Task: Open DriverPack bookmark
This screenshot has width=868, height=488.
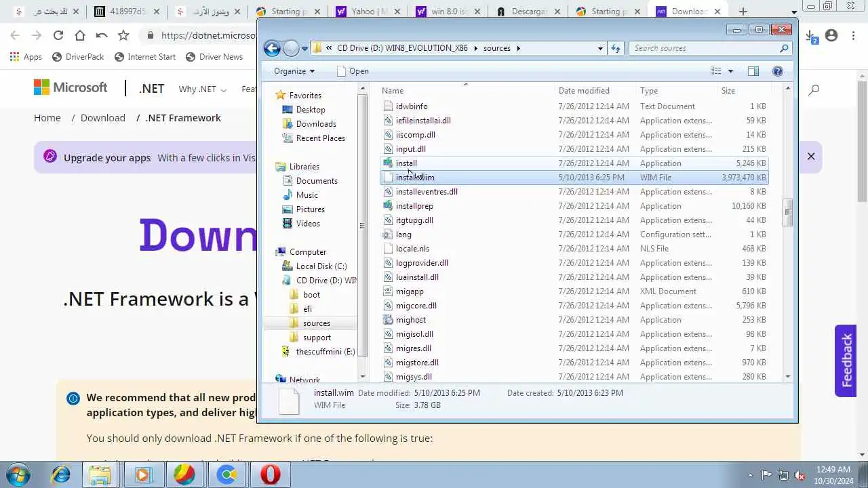Action: tap(77, 57)
